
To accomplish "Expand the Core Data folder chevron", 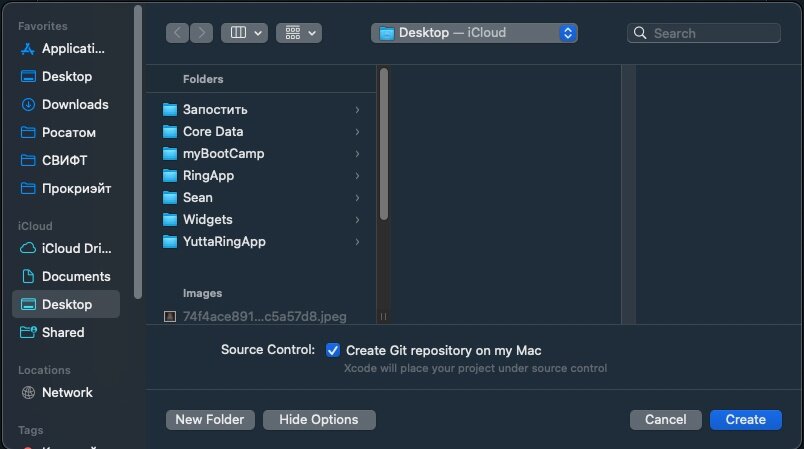I will [357, 132].
